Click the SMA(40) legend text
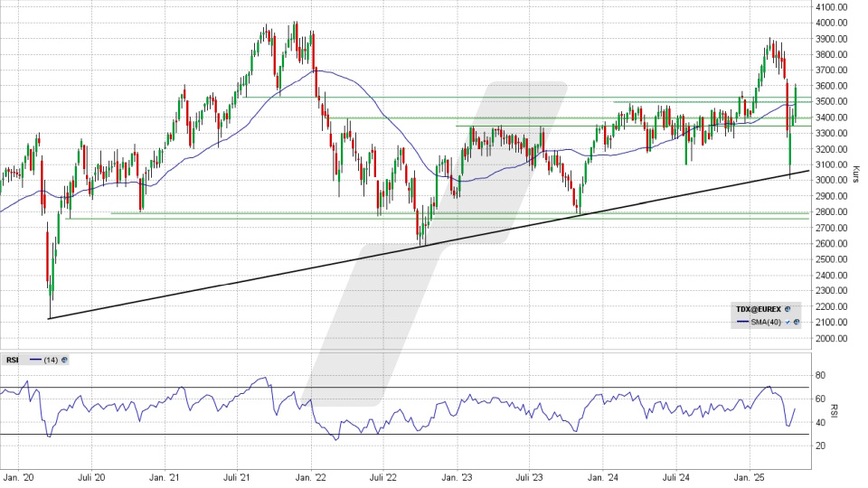 [766, 322]
